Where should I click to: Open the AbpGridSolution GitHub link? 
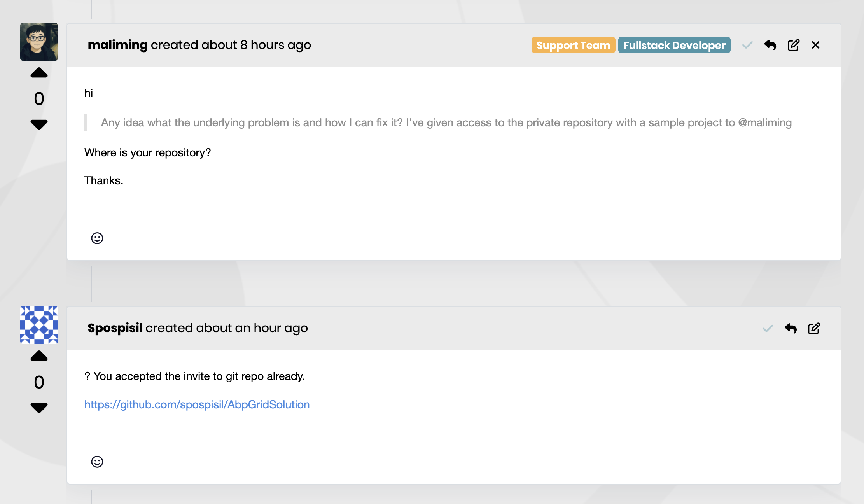(x=197, y=404)
